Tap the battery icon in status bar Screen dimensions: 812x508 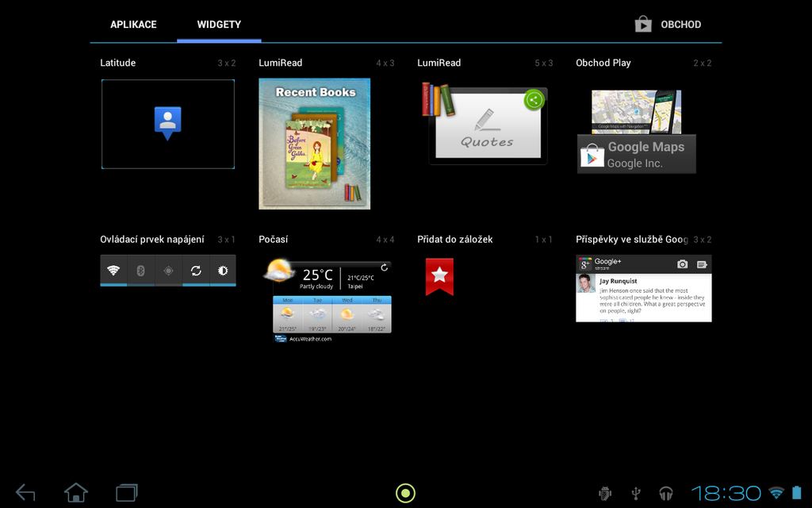point(795,492)
